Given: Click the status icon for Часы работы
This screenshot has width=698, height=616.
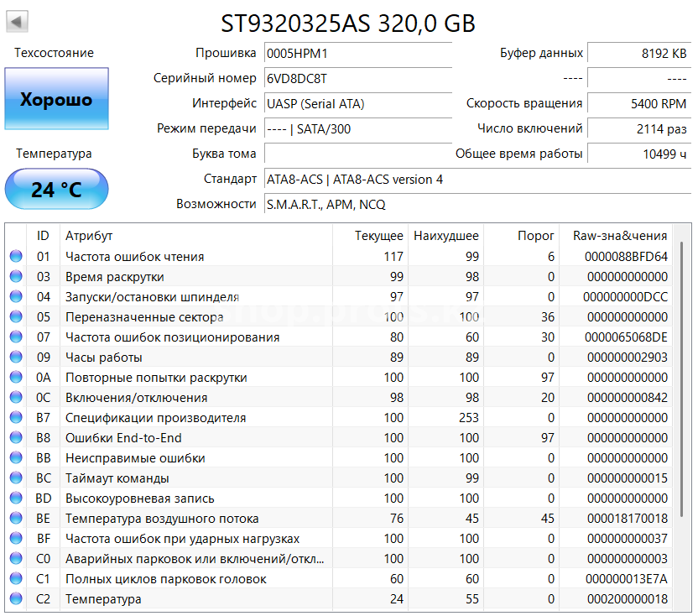Looking at the screenshot, I should click(14, 358).
